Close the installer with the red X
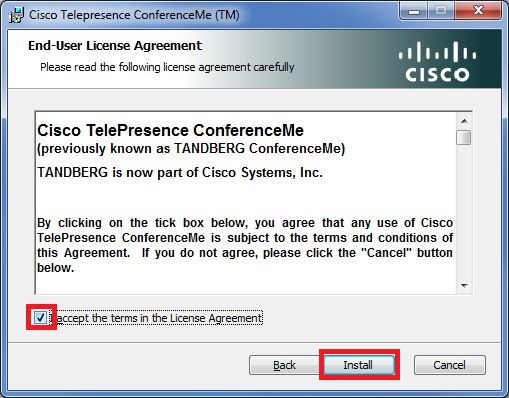Image resolution: width=509 pixels, height=398 pixels. click(x=478, y=11)
